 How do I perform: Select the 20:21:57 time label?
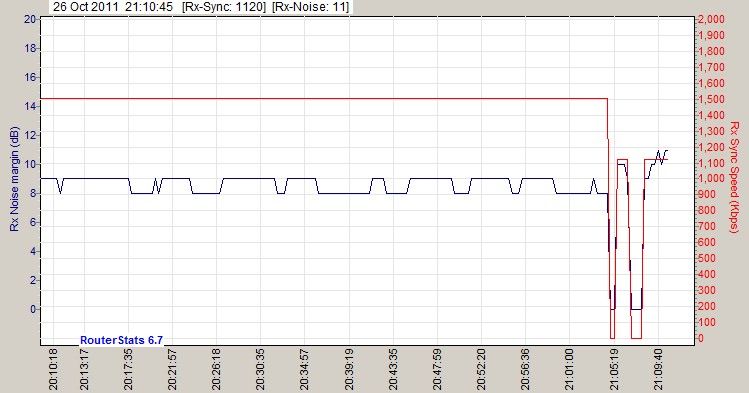click(172, 369)
